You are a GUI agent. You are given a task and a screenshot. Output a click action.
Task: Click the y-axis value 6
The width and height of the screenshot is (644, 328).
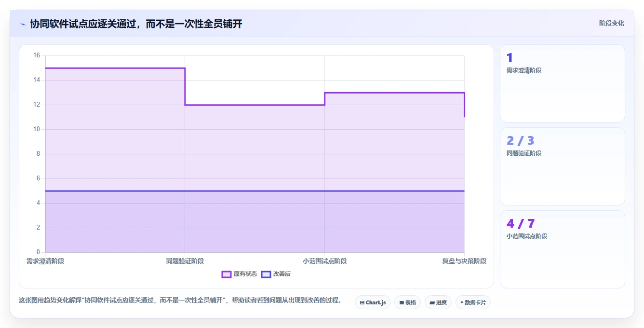coord(38,178)
